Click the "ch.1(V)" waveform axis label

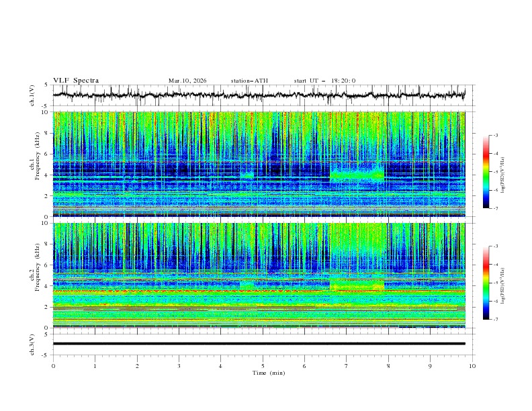pyautogui.click(x=32, y=95)
